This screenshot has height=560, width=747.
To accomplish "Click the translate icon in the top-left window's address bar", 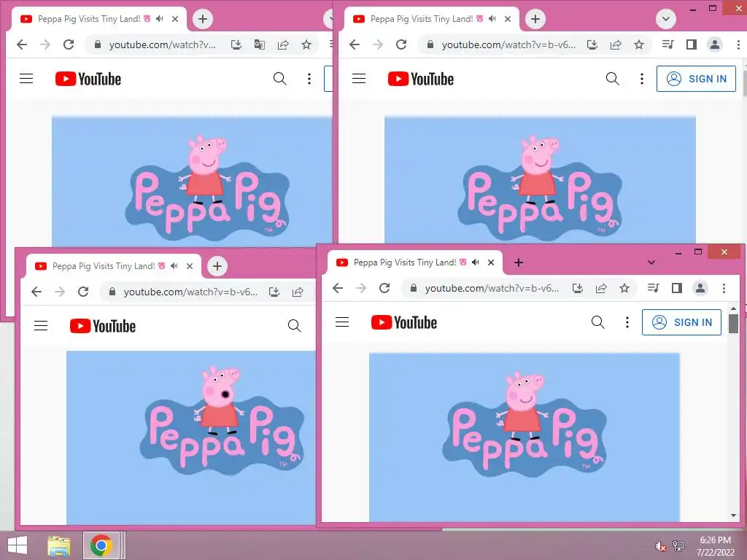I will [259, 44].
